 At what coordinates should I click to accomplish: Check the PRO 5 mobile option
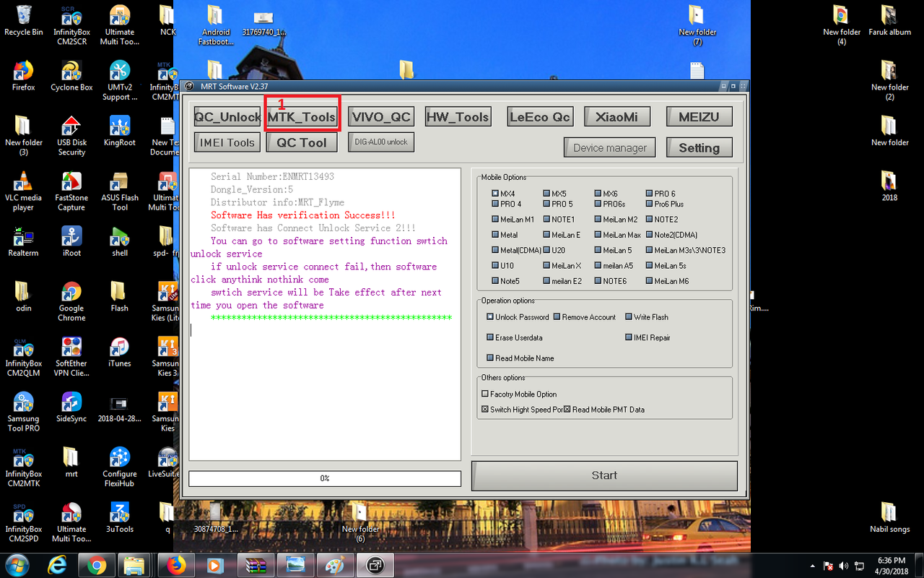tap(557, 204)
